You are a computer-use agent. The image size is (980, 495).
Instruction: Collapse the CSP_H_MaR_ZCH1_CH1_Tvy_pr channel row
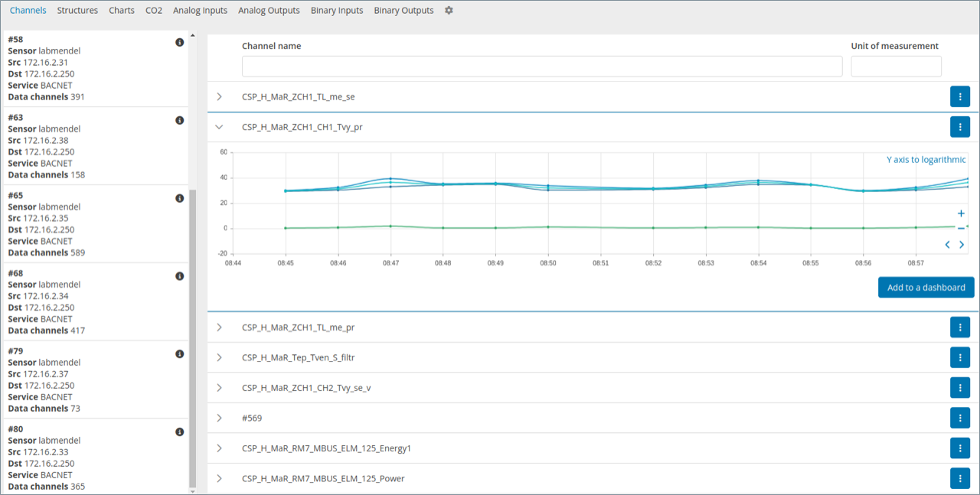(x=219, y=127)
